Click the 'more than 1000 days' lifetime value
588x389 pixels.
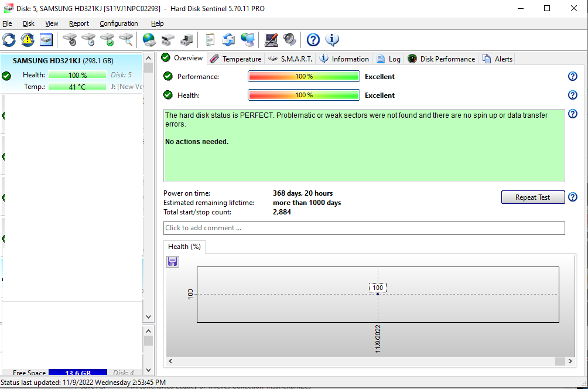tap(307, 203)
